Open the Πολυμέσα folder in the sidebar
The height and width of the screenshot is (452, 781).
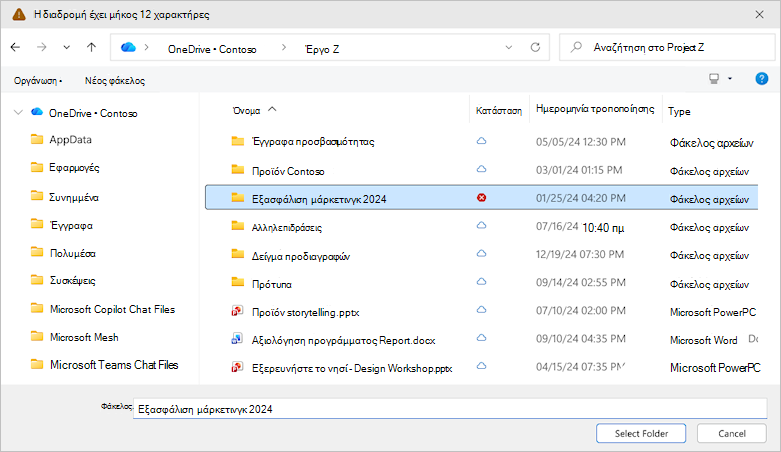click(x=73, y=253)
